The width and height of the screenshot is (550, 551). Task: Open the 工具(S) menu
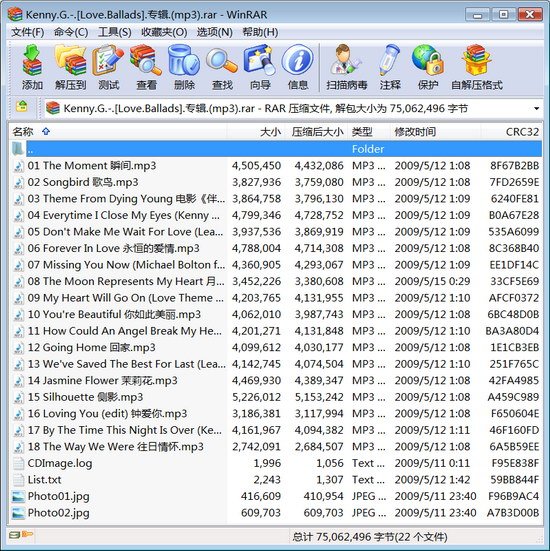(115, 32)
